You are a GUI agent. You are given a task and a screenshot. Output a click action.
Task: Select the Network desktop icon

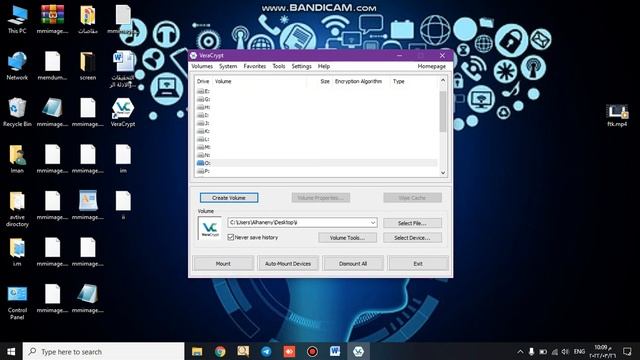point(17,65)
